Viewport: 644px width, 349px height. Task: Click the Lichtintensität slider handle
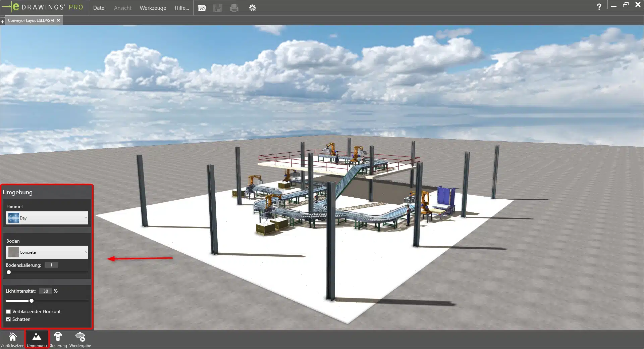(x=32, y=301)
